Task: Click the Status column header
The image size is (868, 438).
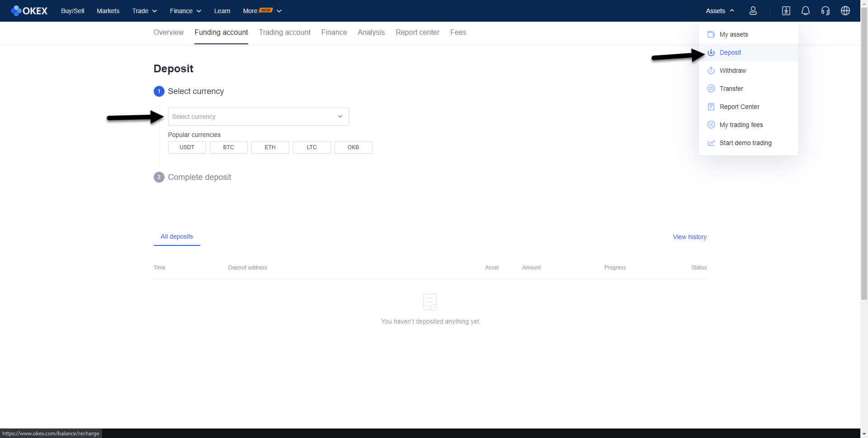Action: (699, 268)
